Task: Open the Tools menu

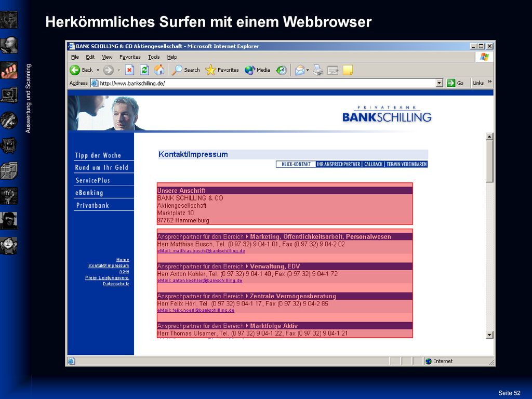Action: pyautogui.click(x=154, y=57)
